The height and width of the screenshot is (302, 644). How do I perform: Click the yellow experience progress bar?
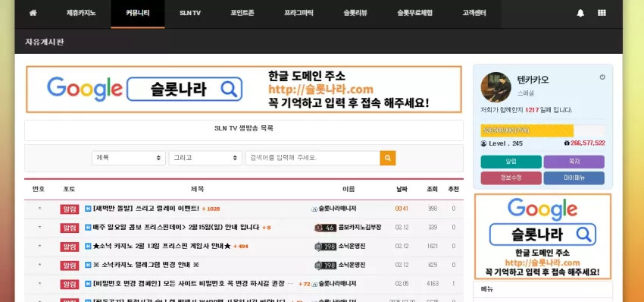point(527,131)
